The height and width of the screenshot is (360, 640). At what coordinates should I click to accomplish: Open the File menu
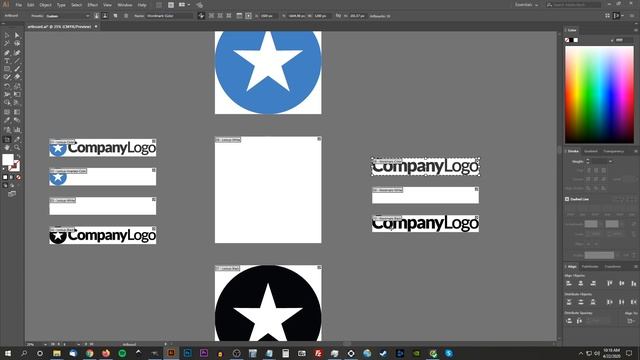click(x=19, y=5)
